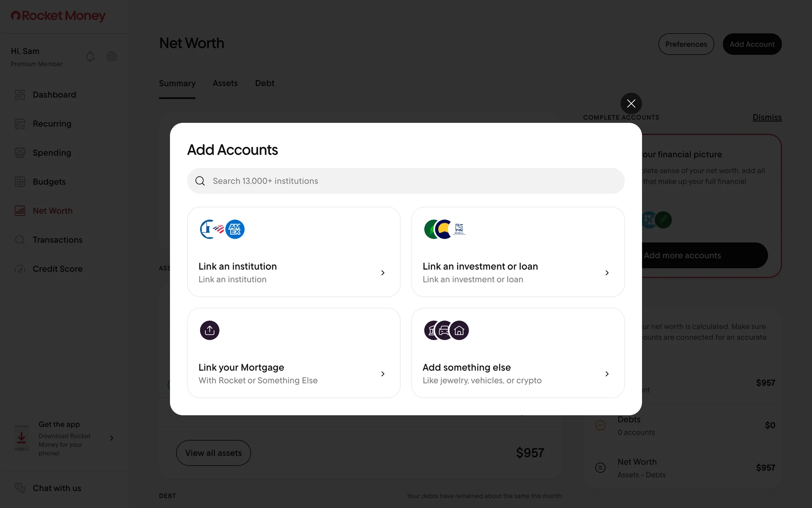The height and width of the screenshot is (508, 812).
Task: Click the American Express logo icon
Action: click(x=235, y=229)
